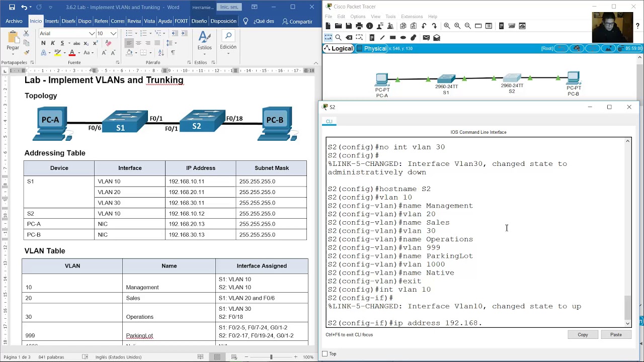This screenshot has height=362, width=644.
Task: Toggle the Top checkbox in S2 window
Action: pos(325,354)
